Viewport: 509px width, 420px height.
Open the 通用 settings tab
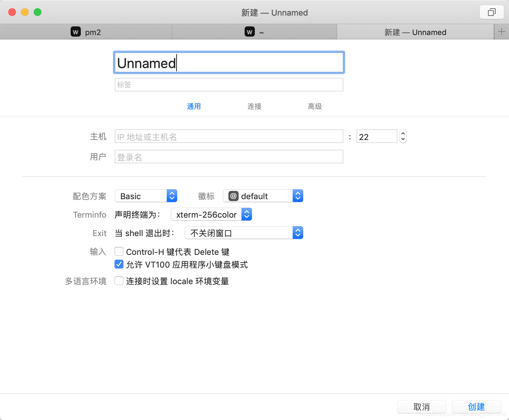tap(194, 106)
